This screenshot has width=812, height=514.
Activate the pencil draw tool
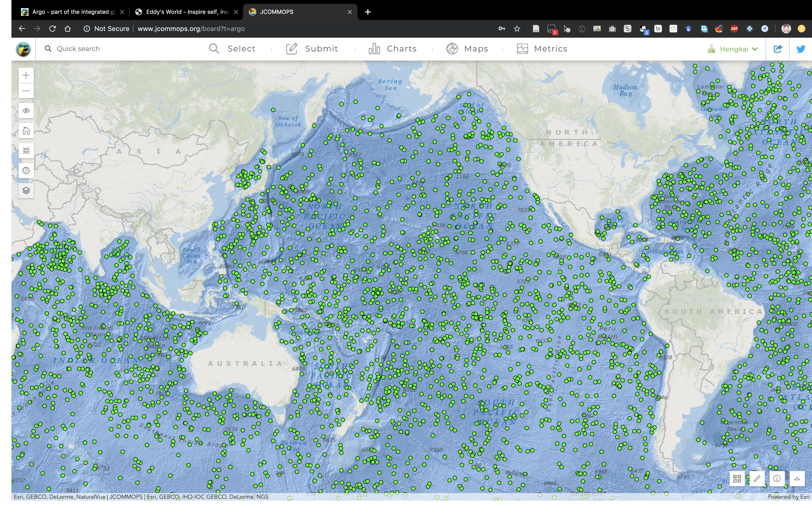pyautogui.click(x=757, y=478)
